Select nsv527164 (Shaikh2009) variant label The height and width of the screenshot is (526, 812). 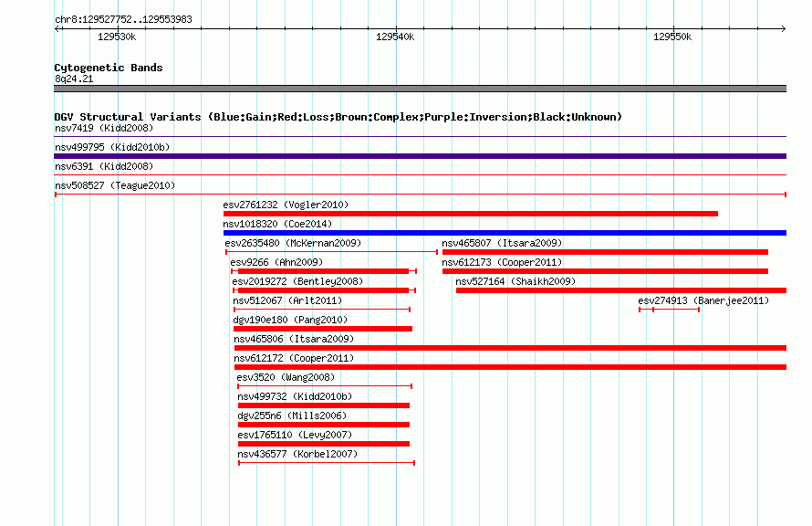[515, 281]
